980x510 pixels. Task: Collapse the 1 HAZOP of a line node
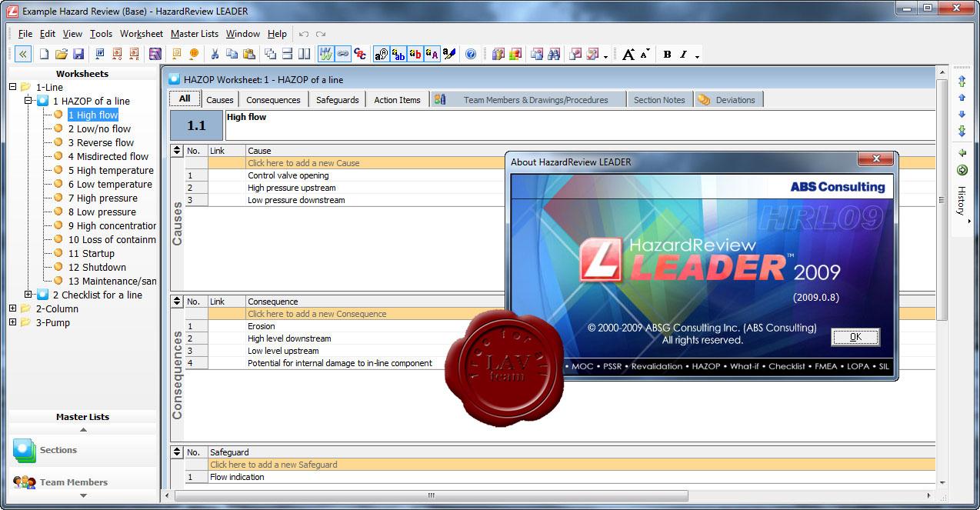click(28, 101)
